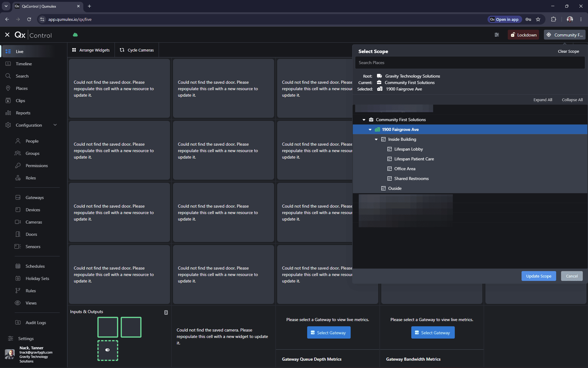The height and width of the screenshot is (368, 588).
Task: Select Inside Building in the tree
Action: [402, 139]
